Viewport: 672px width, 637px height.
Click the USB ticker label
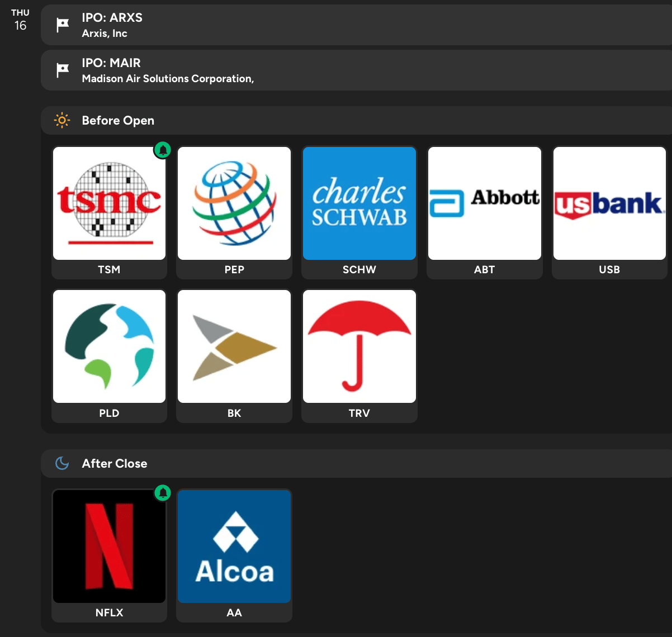(609, 269)
